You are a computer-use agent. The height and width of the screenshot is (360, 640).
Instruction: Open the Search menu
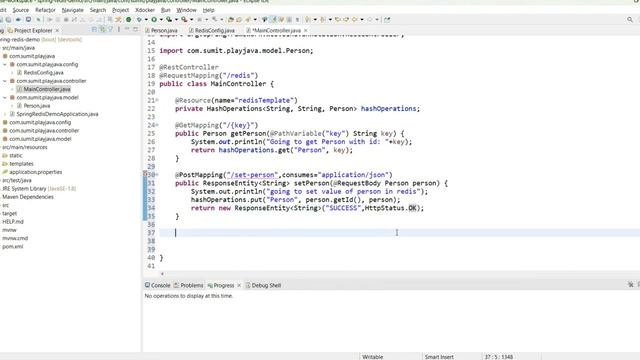98,10
